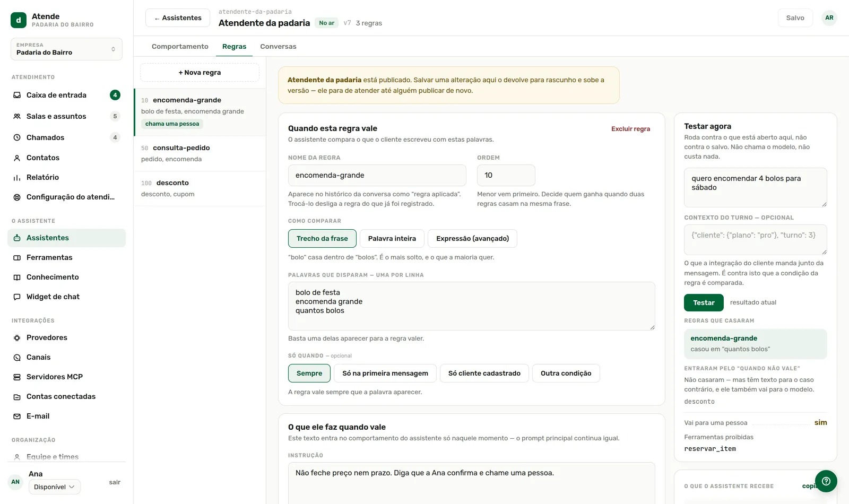Choose Só cliente cadastrado condition
This screenshot has width=849, height=504.
[484, 373]
